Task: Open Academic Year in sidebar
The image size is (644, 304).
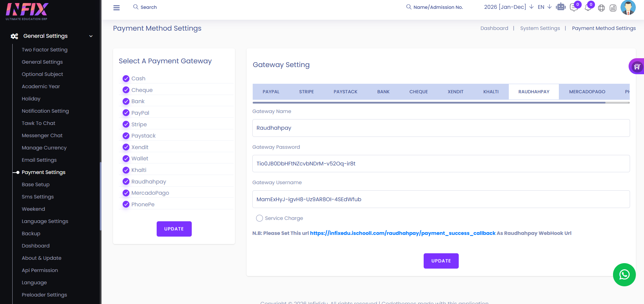Action: click(41, 86)
